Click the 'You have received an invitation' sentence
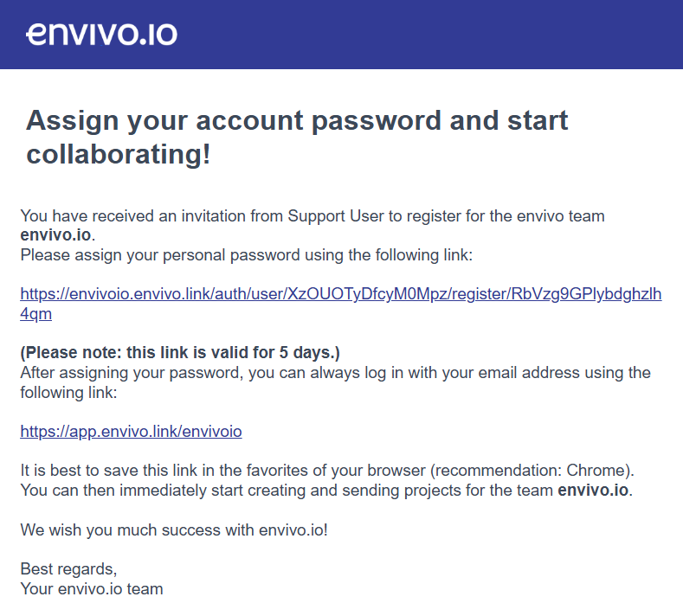683x616 pixels. pos(313,216)
